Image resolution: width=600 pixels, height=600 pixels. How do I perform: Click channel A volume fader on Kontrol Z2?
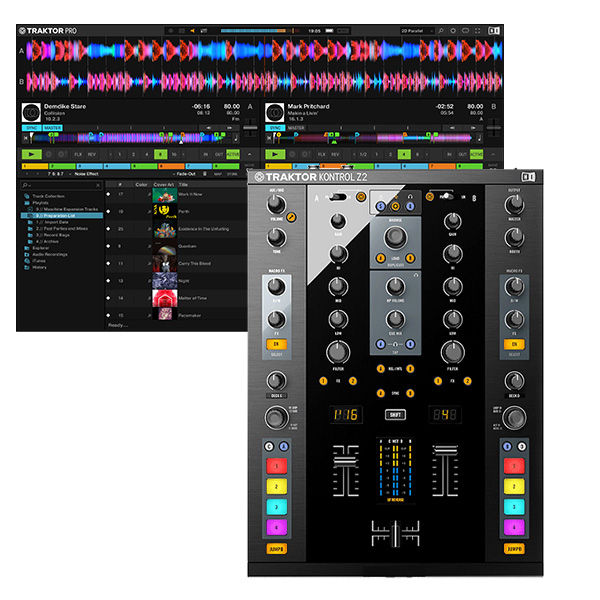345,460
